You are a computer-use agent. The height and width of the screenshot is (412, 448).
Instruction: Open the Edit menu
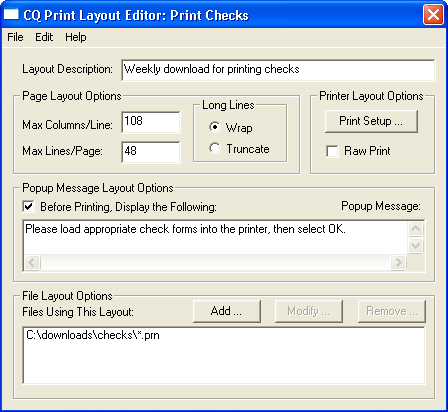[44, 37]
